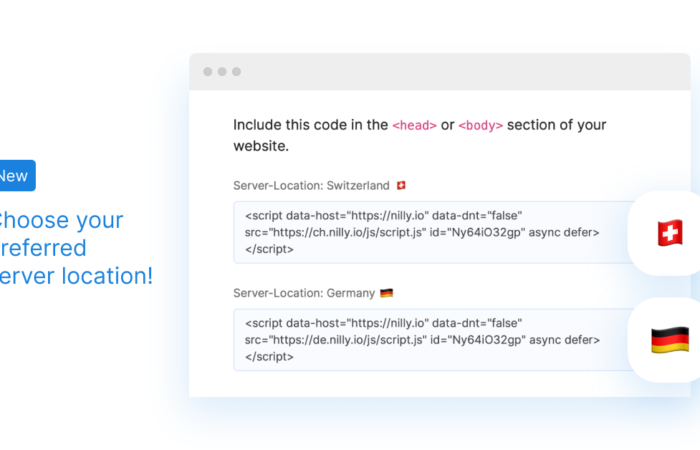The height and width of the screenshot is (450, 700).
Task: Click the middle gray window dot
Action: point(222,72)
